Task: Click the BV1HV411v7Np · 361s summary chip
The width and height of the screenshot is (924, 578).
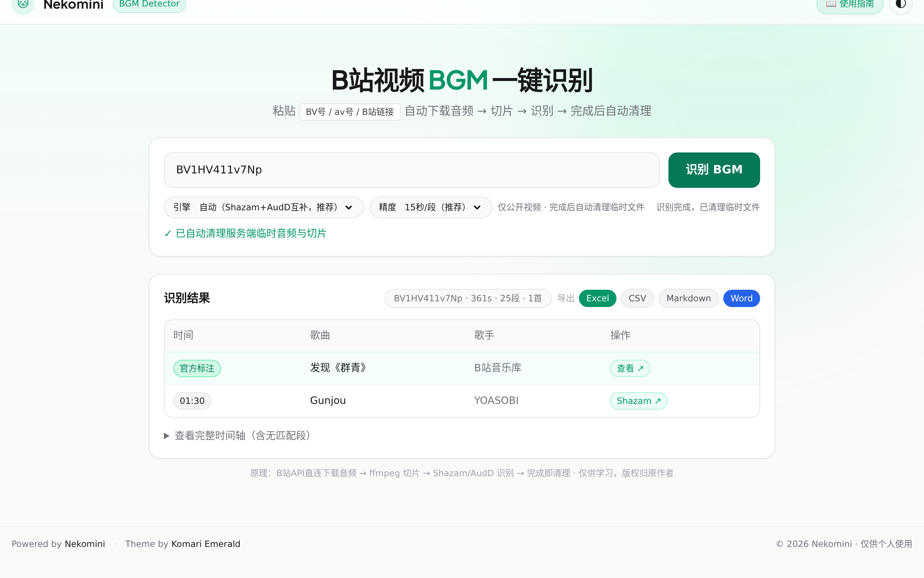Action: click(468, 298)
